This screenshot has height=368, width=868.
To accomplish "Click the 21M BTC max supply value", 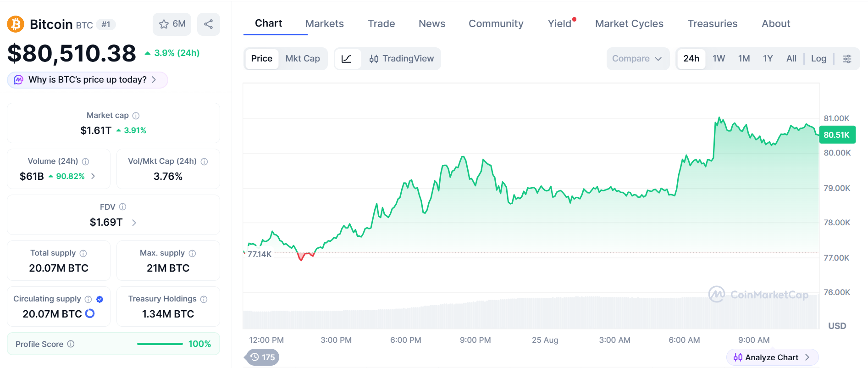I will pos(168,268).
